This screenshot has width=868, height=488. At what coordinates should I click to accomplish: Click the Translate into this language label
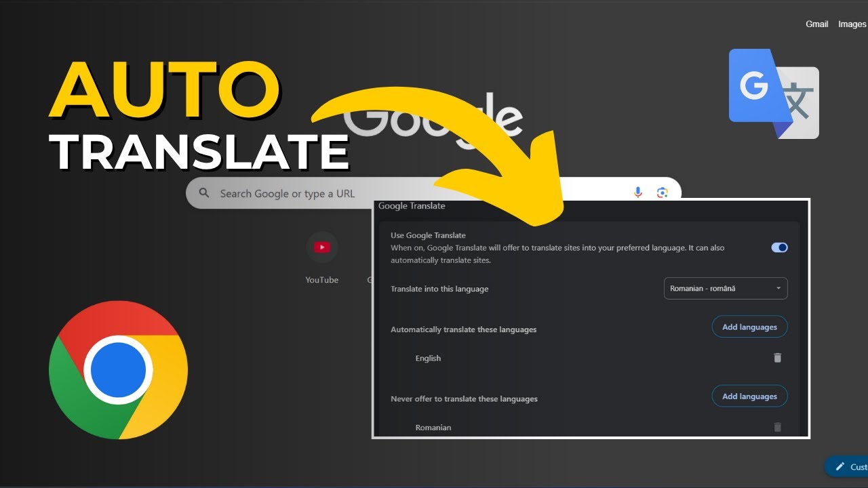(439, 289)
